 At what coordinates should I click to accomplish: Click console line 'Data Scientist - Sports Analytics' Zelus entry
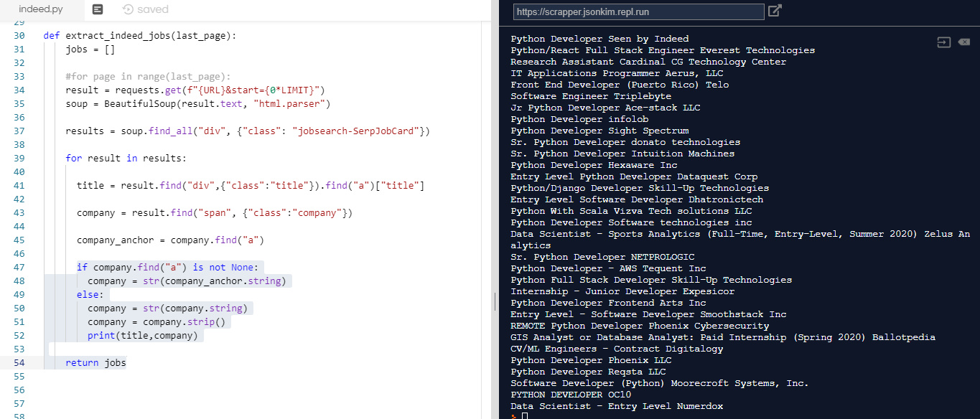[740, 240]
